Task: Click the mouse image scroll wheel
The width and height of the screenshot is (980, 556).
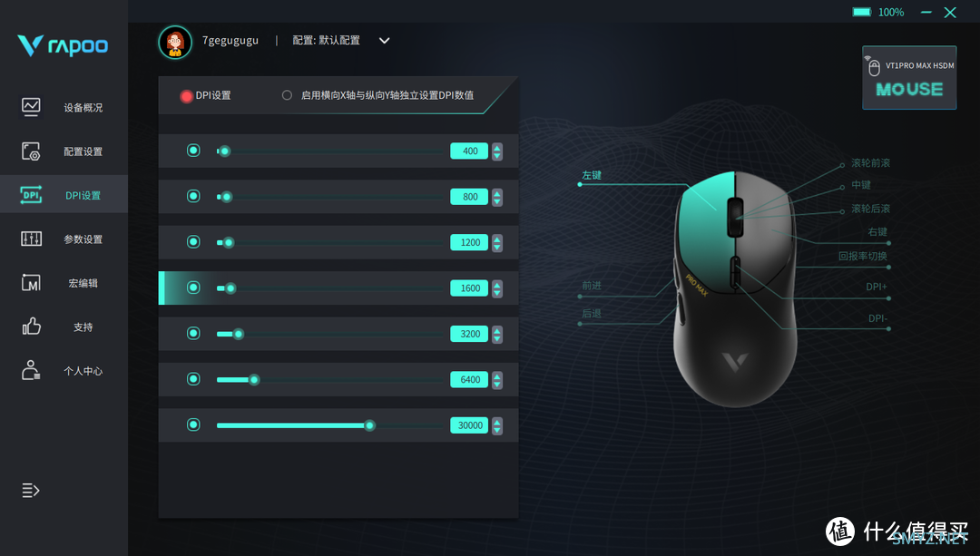Action: pos(735,218)
